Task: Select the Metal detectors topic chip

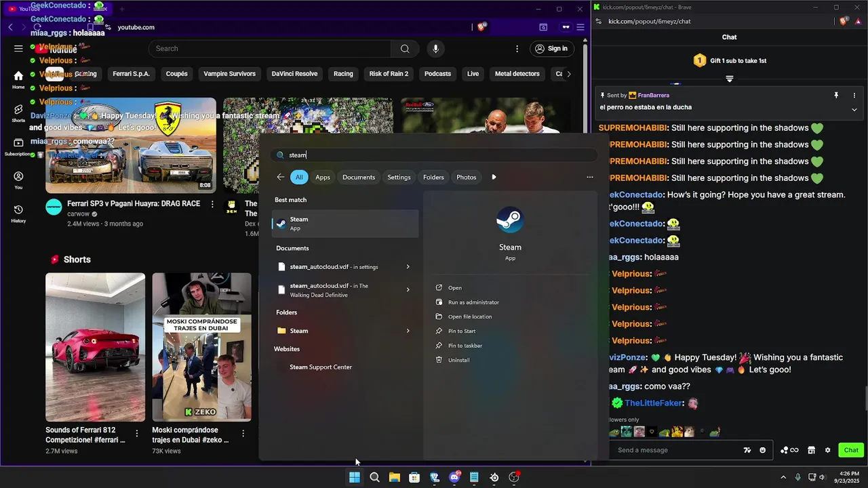Action: point(517,74)
